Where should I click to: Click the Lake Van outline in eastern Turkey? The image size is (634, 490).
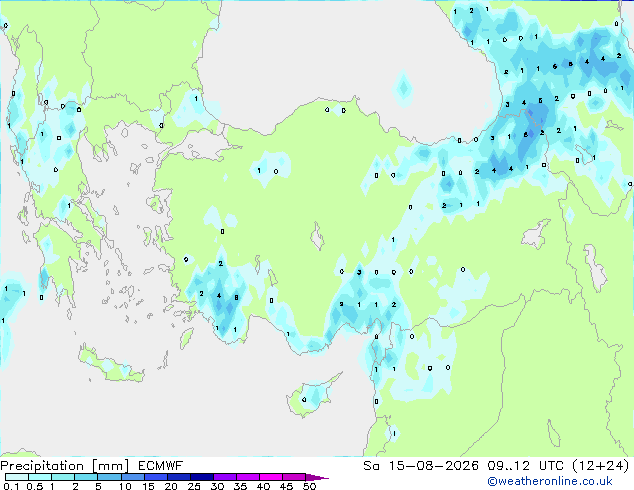[535, 234]
